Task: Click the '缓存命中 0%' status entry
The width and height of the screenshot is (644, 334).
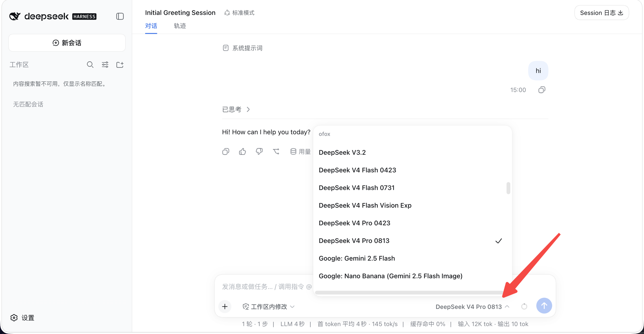Action: (x=428, y=324)
